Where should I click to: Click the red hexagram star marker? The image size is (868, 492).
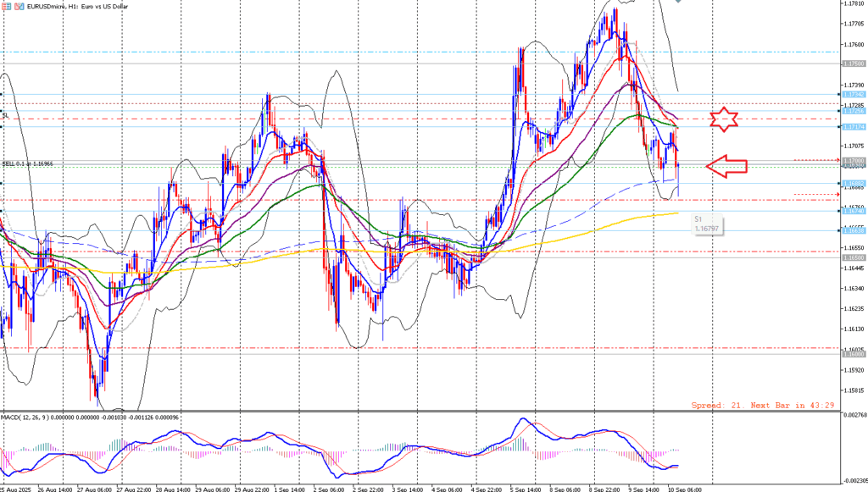tap(724, 119)
